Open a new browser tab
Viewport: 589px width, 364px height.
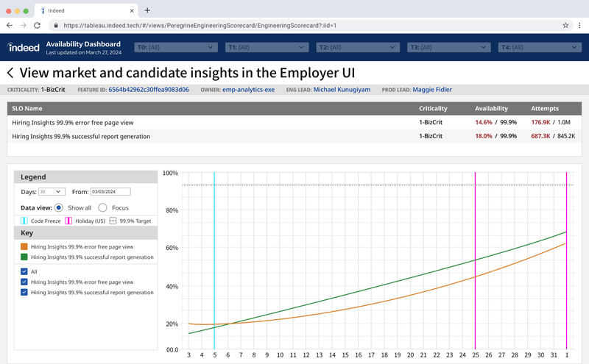point(147,10)
